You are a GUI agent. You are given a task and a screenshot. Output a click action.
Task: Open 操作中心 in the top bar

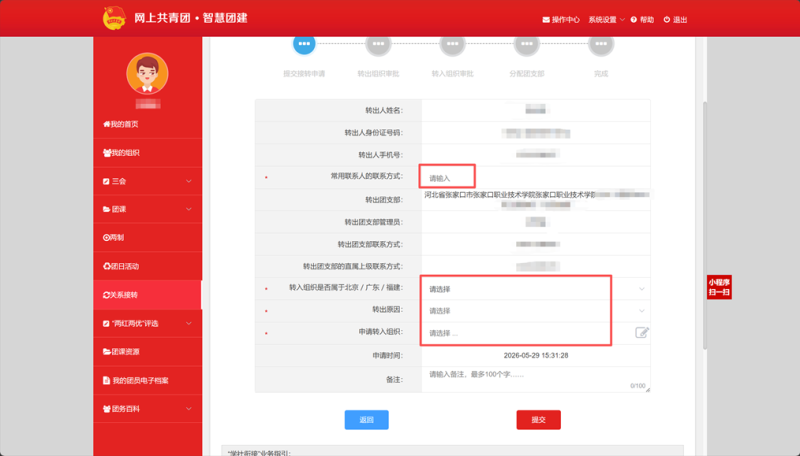[561, 19]
